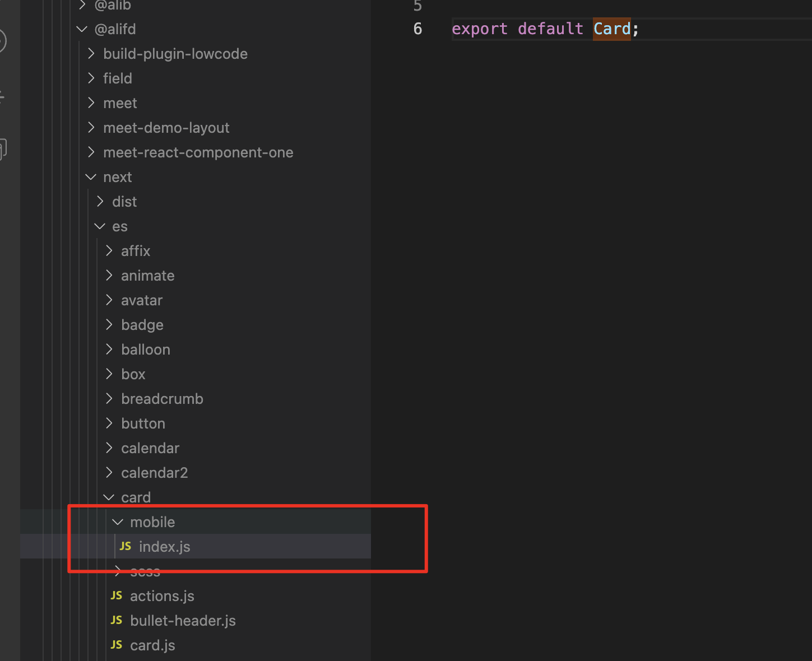Screen dimensions: 812x661
Task: Click the JS icon beside bullet-header.js
Action: point(117,620)
